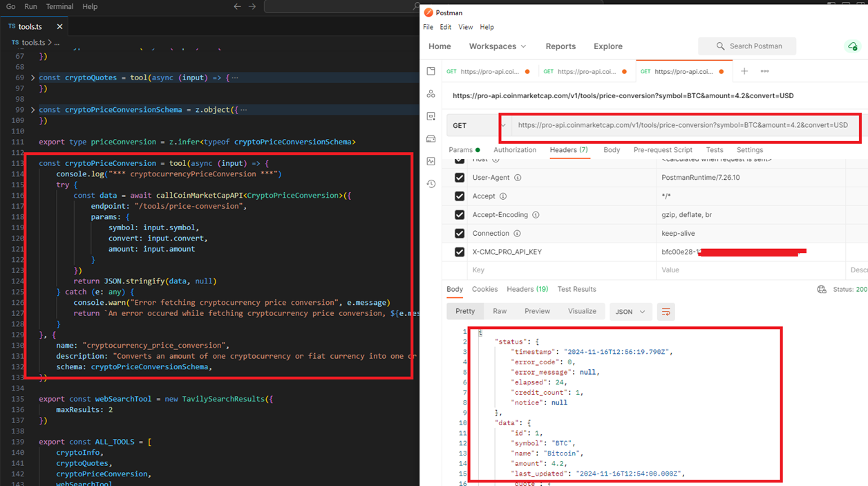Open the JSON response format dropdown

click(630, 312)
